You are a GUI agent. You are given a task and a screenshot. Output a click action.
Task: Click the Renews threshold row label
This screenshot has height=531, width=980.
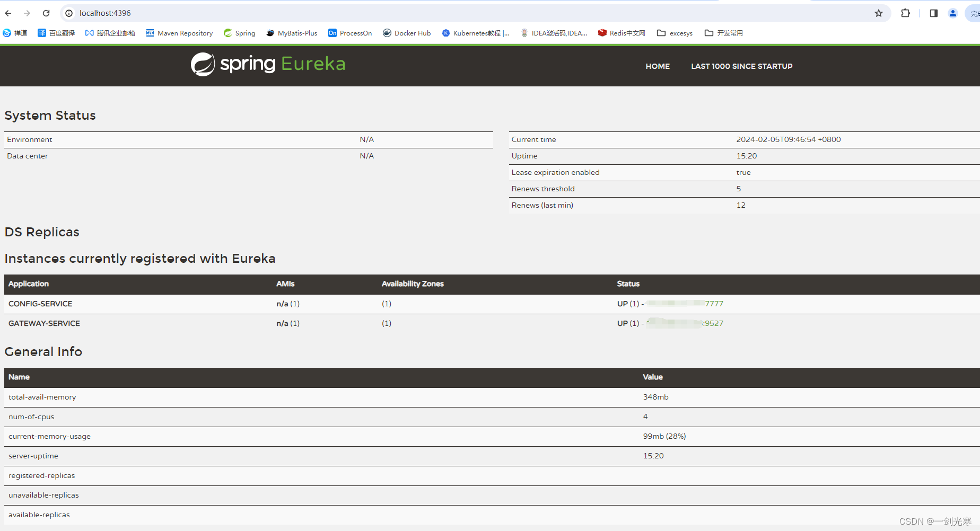[543, 189]
